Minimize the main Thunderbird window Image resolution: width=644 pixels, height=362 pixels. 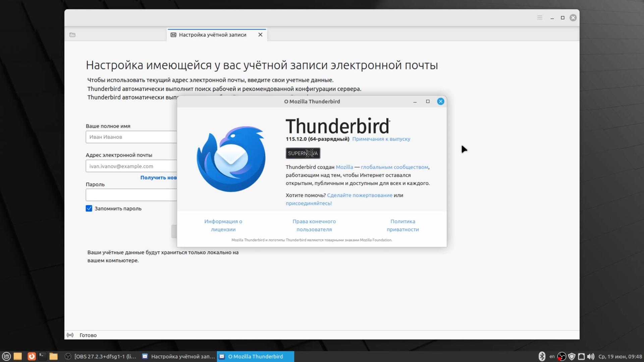[552, 18]
